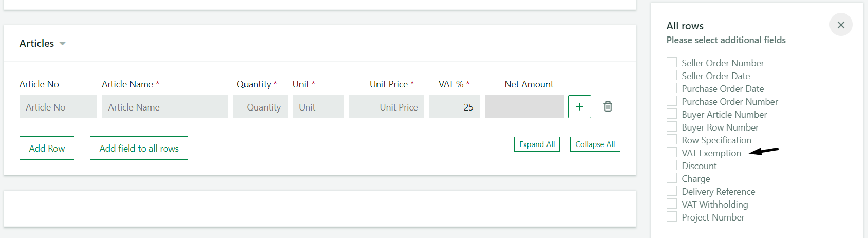This screenshot has width=868, height=238.
Task: Enable the Purchase Order Date checkbox
Action: click(672, 88)
